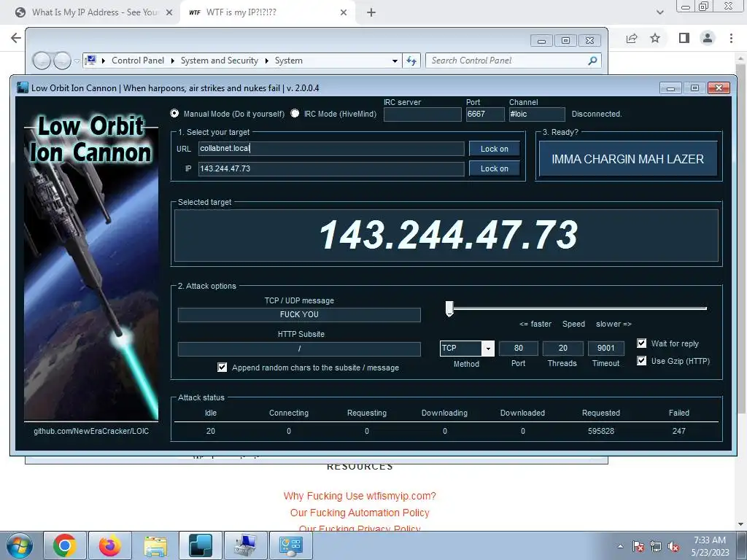
Task: Toggle the Wait for reply checkbox
Action: 642,343
